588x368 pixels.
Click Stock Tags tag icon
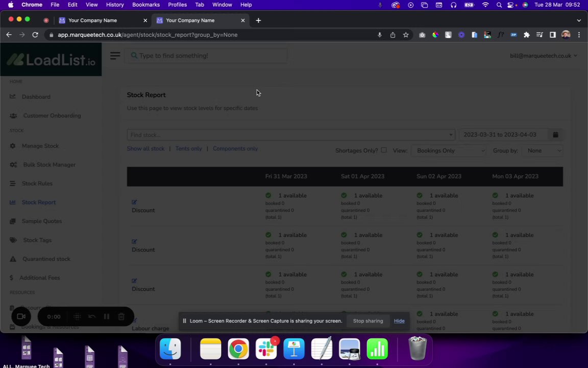[13, 240]
